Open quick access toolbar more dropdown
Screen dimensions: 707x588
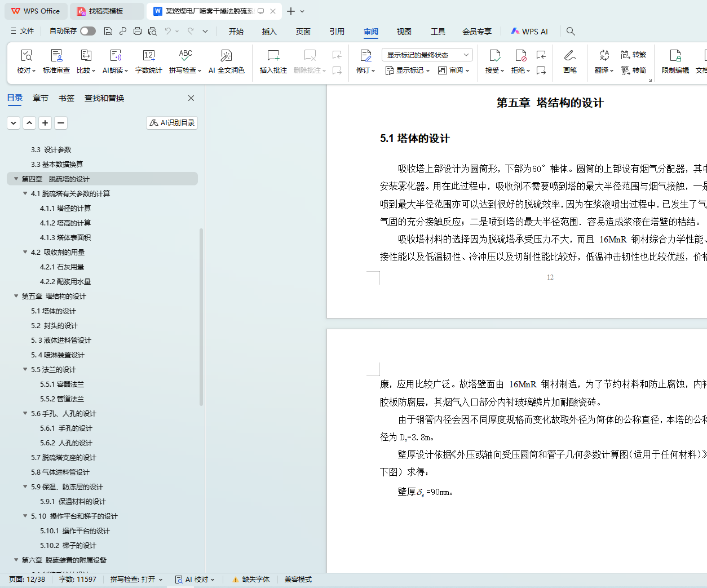point(205,31)
